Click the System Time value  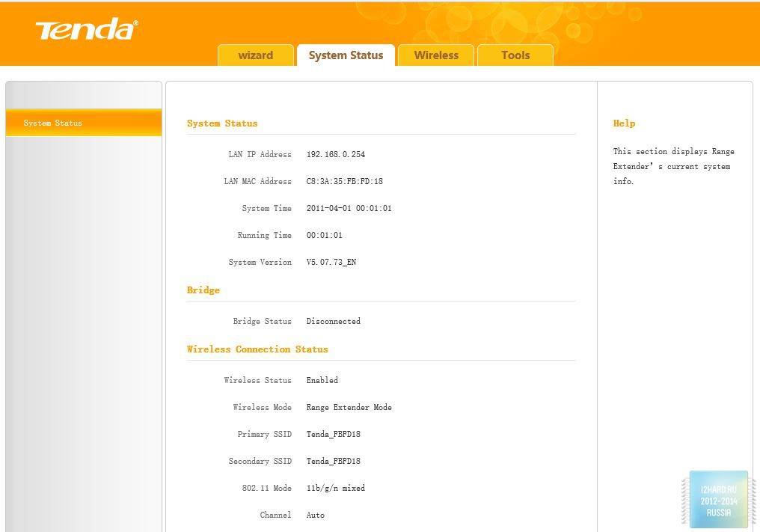pyautogui.click(x=349, y=209)
